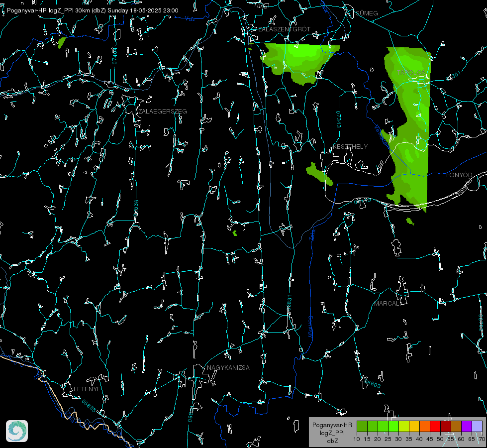Click the FONYÓD city label
This screenshot has width=487, height=448.
point(459,175)
